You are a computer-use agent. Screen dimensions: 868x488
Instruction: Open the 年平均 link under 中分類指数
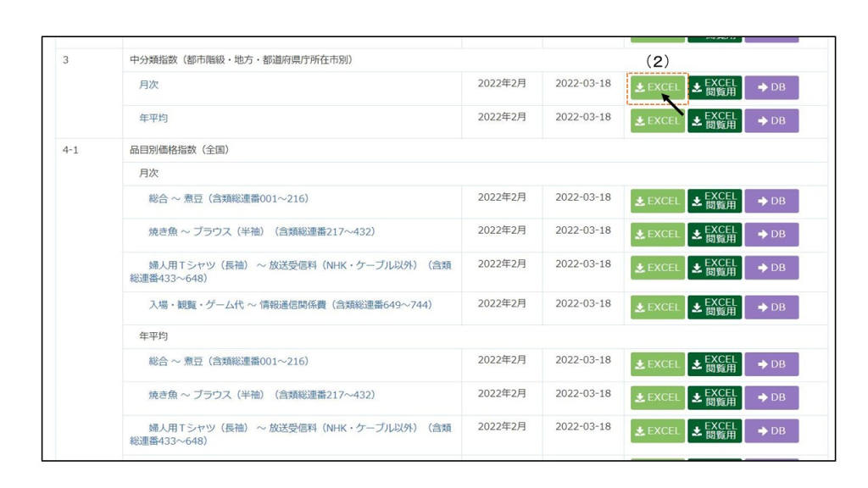point(153,118)
